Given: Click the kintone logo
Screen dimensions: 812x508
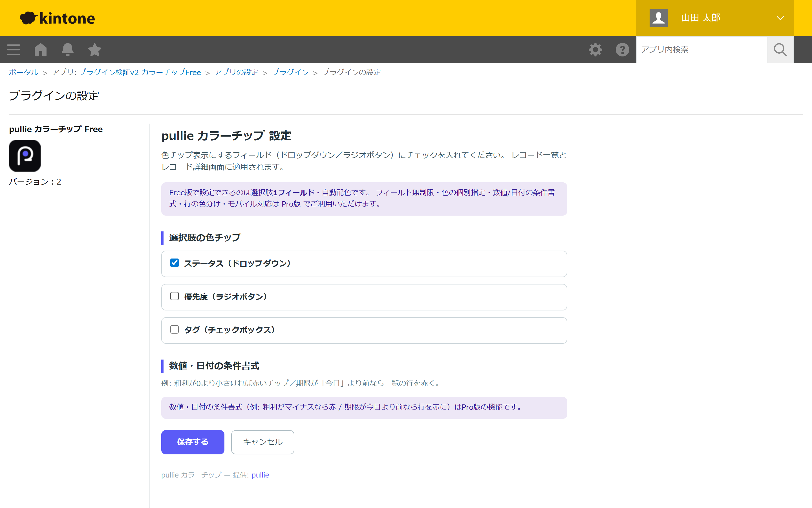Looking at the screenshot, I should (58, 18).
